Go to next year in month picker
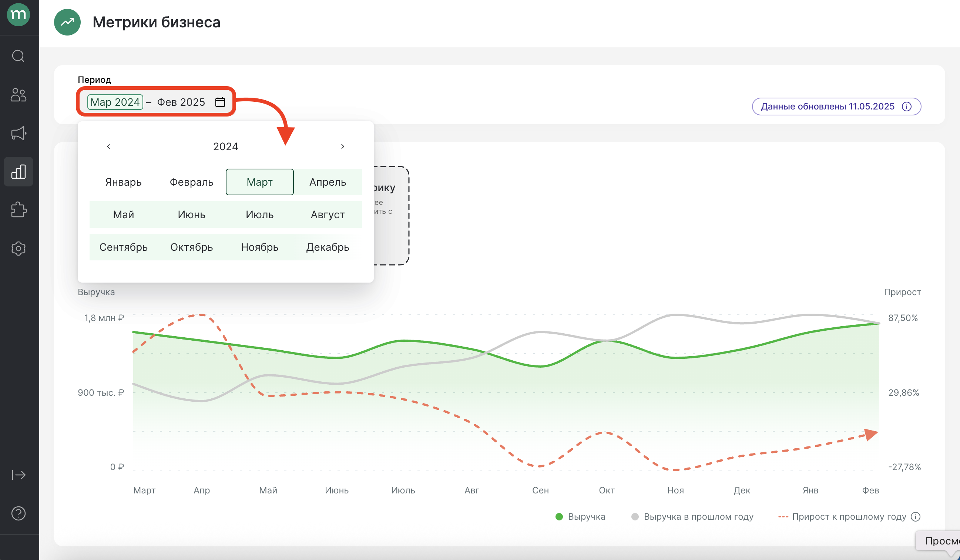The image size is (960, 560). 343,146
